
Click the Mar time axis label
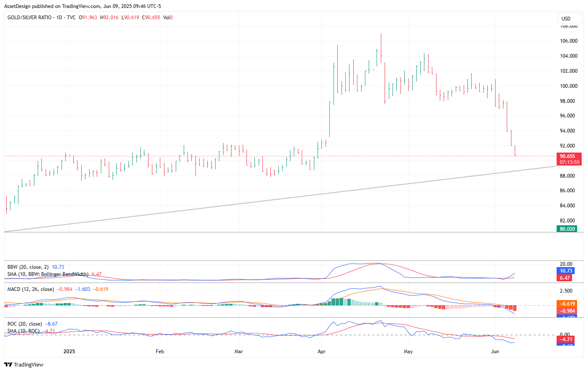[x=239, y=352]
